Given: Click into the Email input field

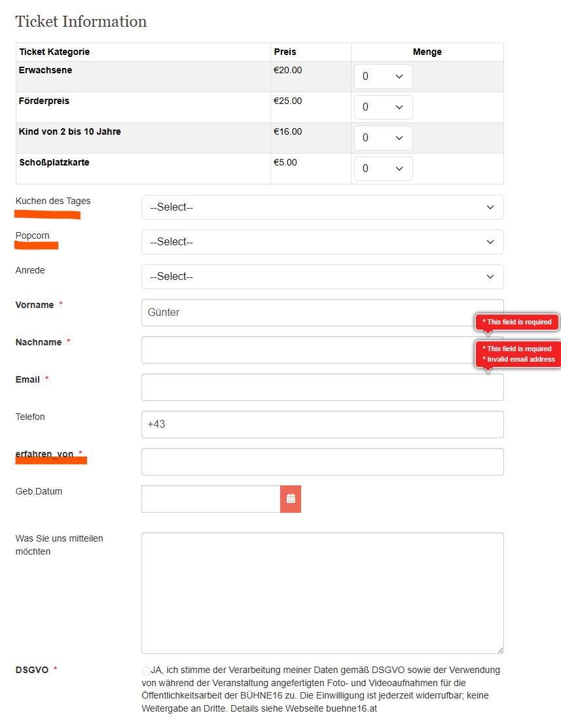Looking at the screenshot, I should click(308, 387).
